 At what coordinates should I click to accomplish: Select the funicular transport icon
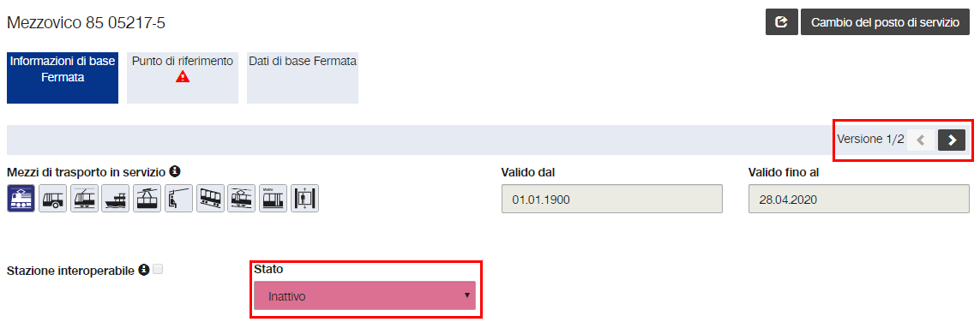(210, 199)
